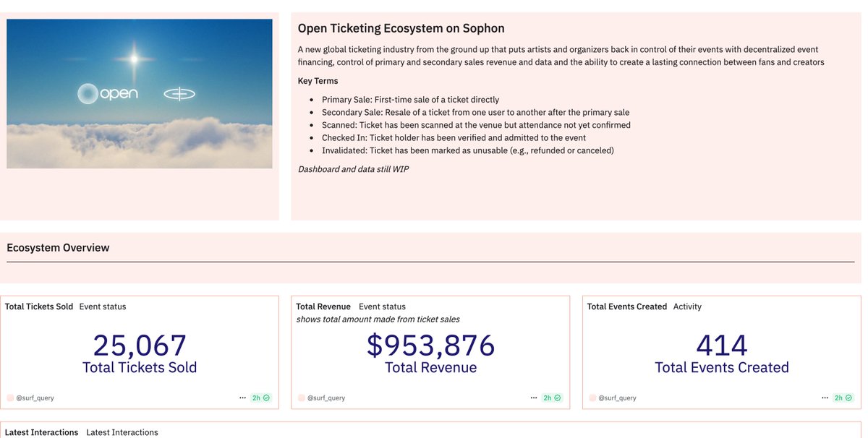Click @surf_query avatar on Total Revenue card
Screen dimensions: 868x438
point(302,398)
